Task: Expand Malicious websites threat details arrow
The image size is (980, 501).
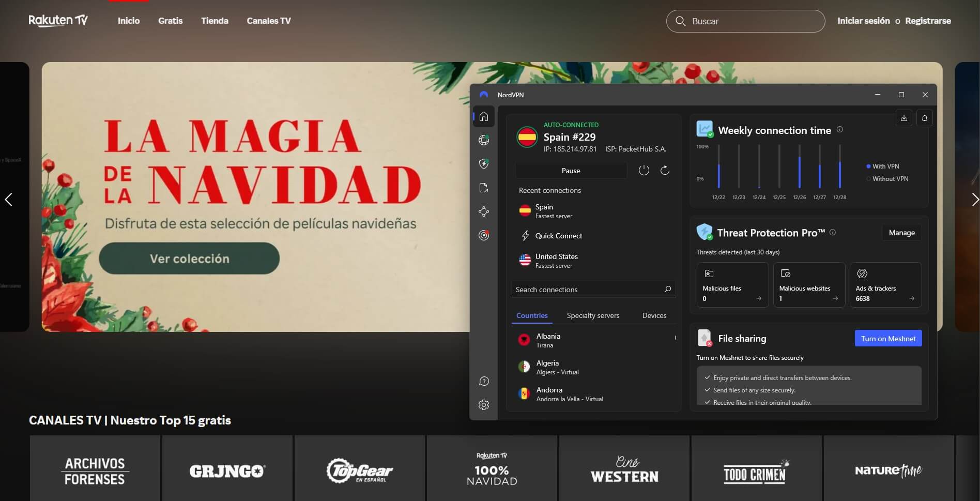Action: (x=836, y=299)
